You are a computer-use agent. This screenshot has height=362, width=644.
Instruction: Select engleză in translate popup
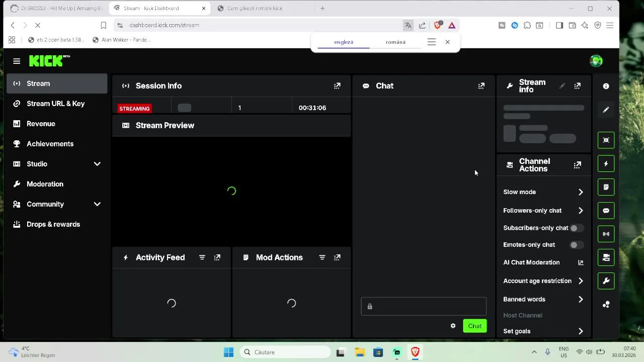point(344,42)
